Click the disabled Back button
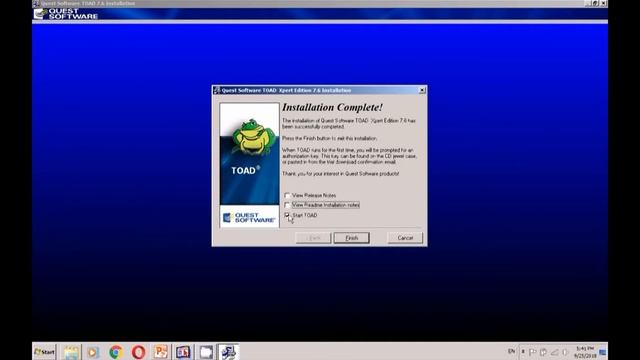The height and width of the screenshot is (360, 640). (x=313, y=238)
